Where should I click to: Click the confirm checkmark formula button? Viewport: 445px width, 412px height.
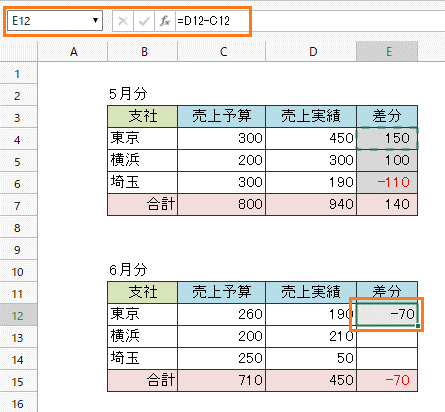[x=144, y=21]
